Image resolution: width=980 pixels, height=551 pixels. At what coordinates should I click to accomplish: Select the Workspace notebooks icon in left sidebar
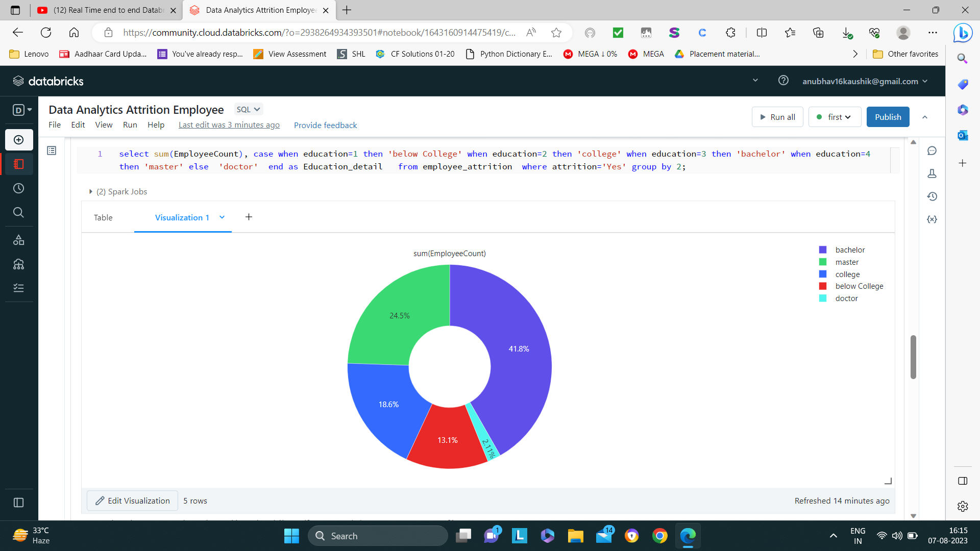18,164
